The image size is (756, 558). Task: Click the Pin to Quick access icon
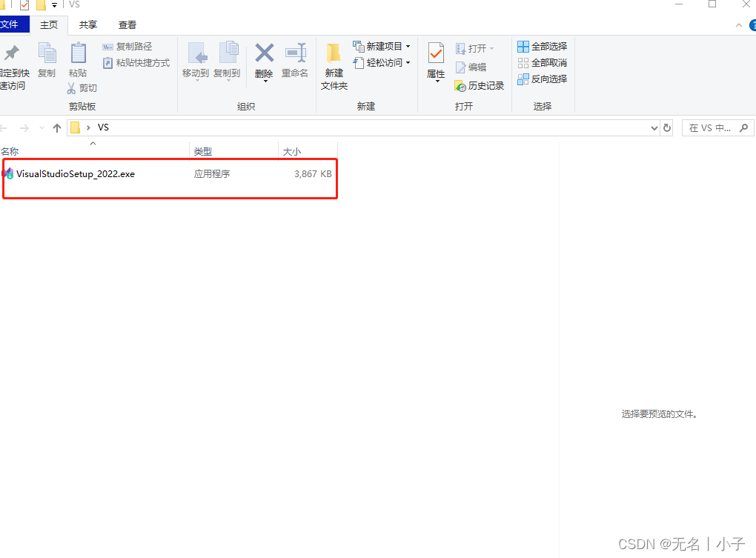(12, 53)
